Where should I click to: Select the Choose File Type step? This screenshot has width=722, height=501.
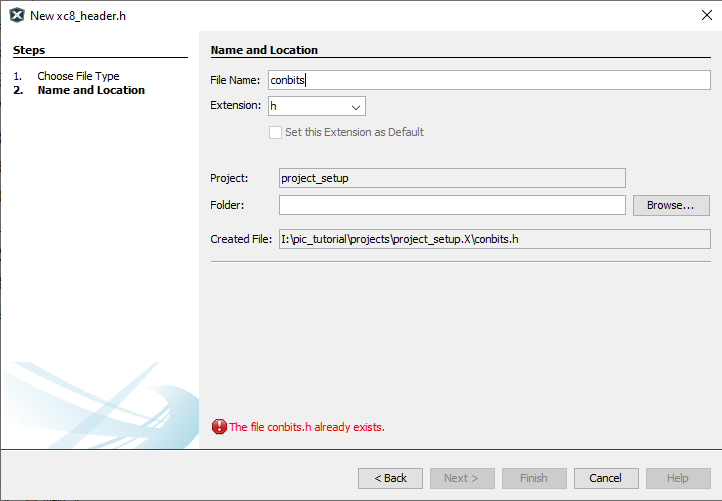point(78,76)
